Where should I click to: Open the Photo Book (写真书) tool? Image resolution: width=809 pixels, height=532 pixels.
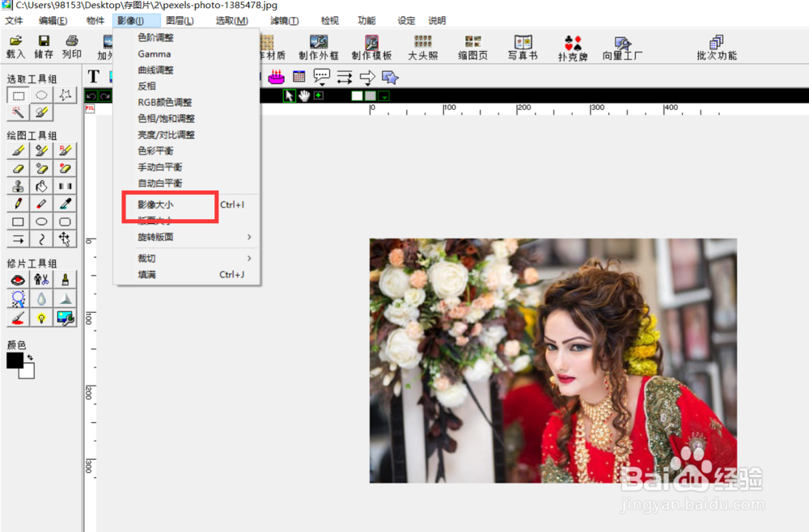523,48
